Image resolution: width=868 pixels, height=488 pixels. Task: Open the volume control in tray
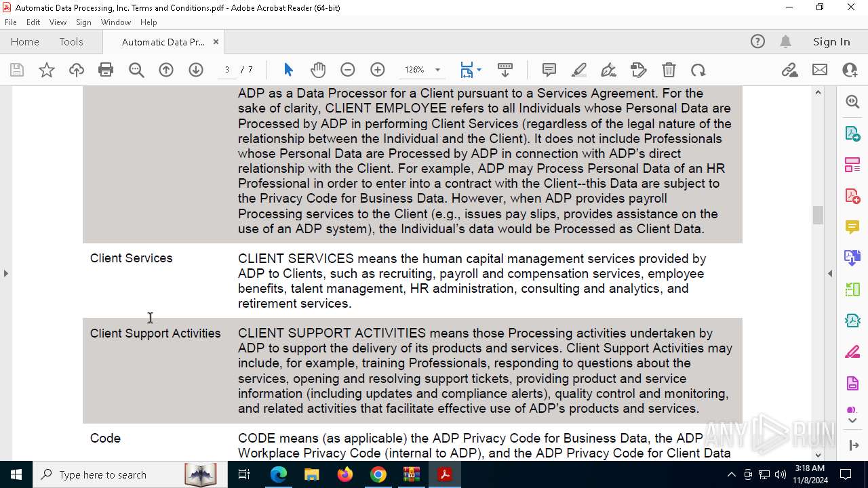point(781,474)
